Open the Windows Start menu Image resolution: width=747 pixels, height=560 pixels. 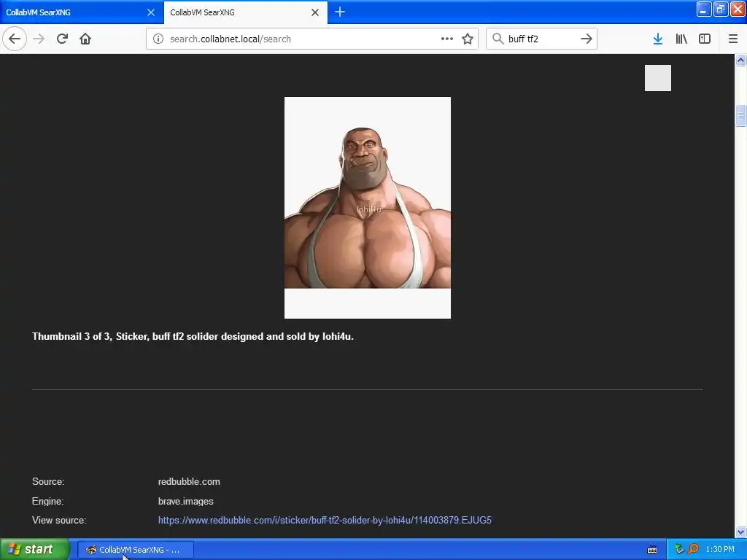[x=35, y=550]
